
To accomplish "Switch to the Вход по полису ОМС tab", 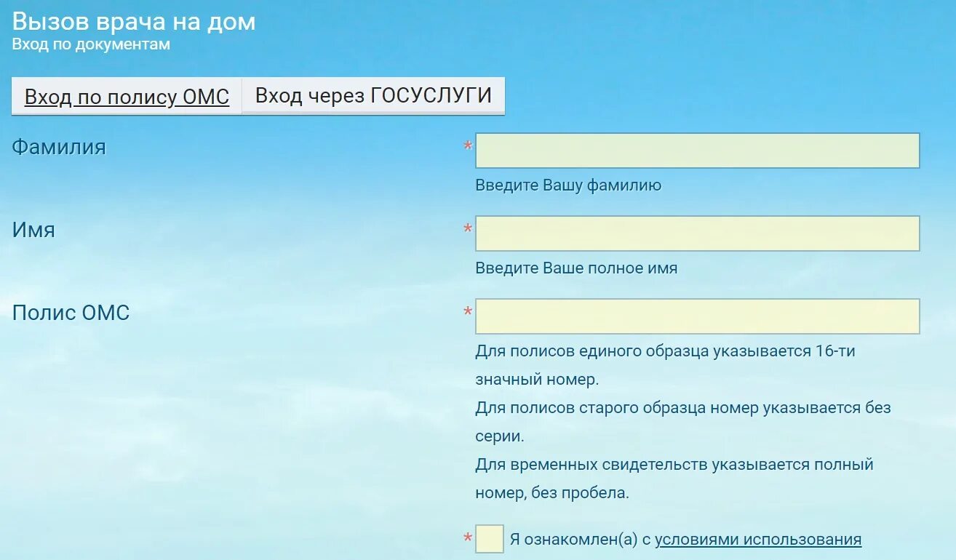I will pos(127,96).
